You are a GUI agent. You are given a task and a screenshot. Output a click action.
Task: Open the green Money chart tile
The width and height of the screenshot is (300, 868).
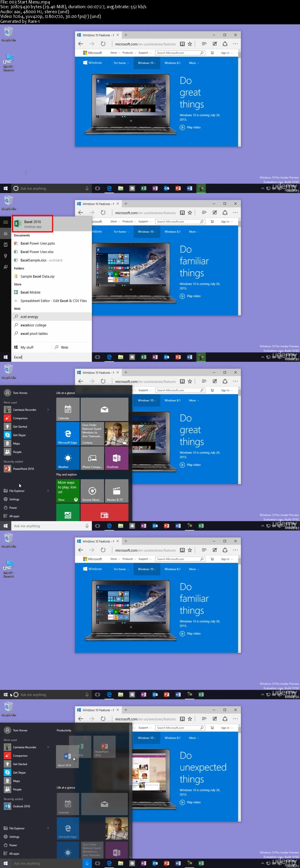[68, 512]
